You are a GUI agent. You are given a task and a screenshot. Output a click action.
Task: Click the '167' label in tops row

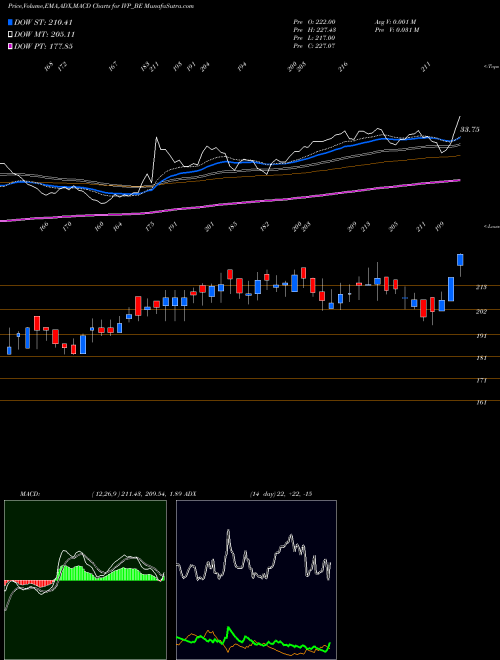click(x=112, y=67)
